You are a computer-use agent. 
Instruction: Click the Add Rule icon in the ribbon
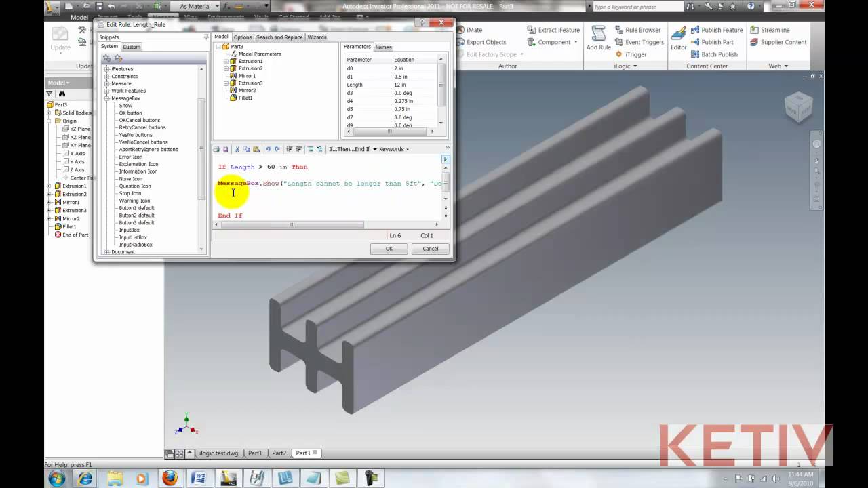click(x=598, y=38)
